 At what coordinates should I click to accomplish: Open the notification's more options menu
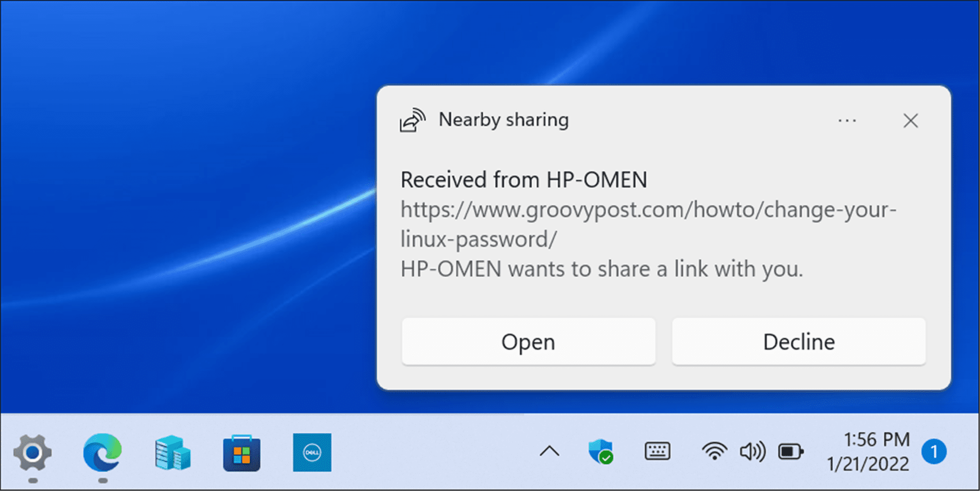pyautogui.click(x=847, y=120)
